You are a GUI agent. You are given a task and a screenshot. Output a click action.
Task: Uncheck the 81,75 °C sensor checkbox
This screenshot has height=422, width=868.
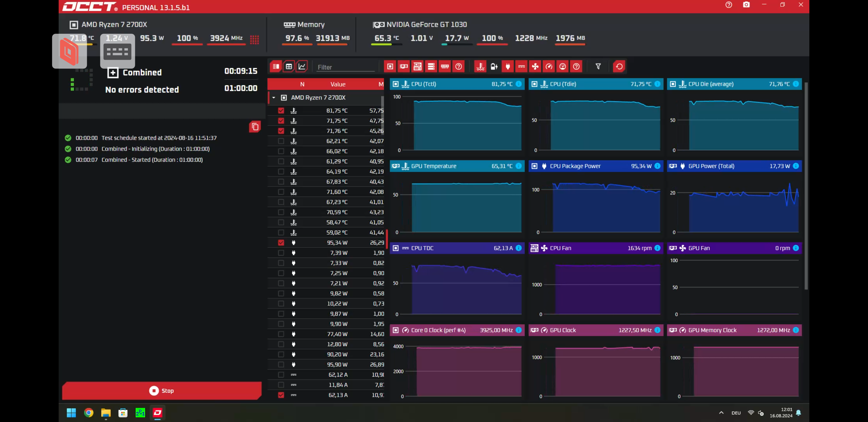281,110
